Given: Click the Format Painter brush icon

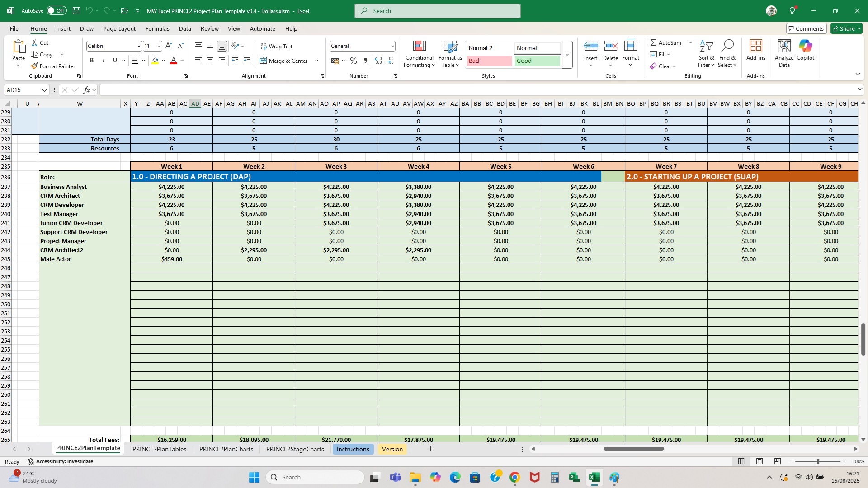Looking at the screenshot, I should pos(34,66).
